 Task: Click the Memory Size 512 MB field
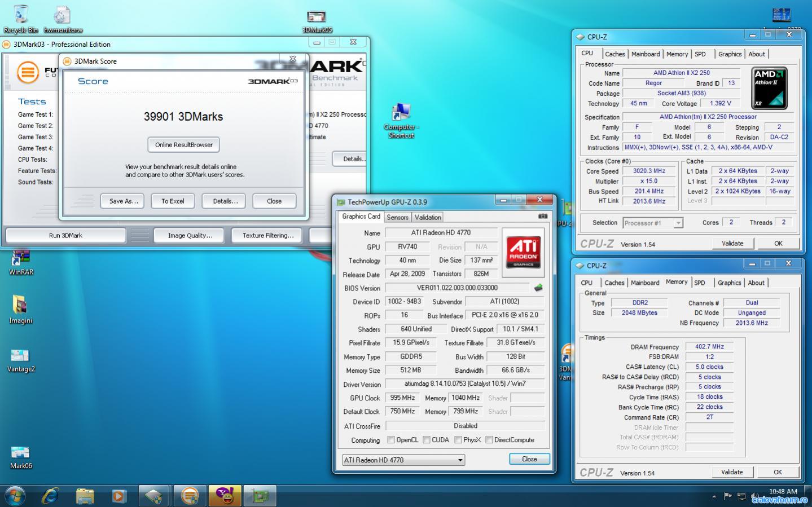411,371
